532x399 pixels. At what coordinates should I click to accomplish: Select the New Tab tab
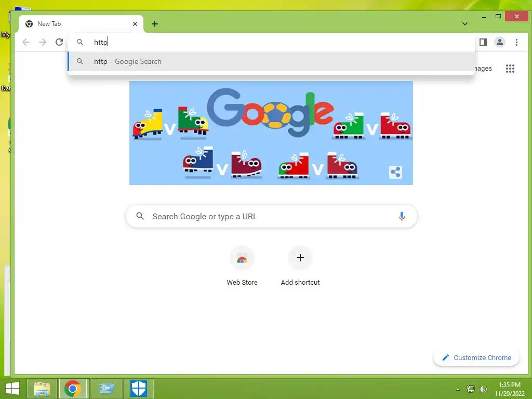click(81, 24)
